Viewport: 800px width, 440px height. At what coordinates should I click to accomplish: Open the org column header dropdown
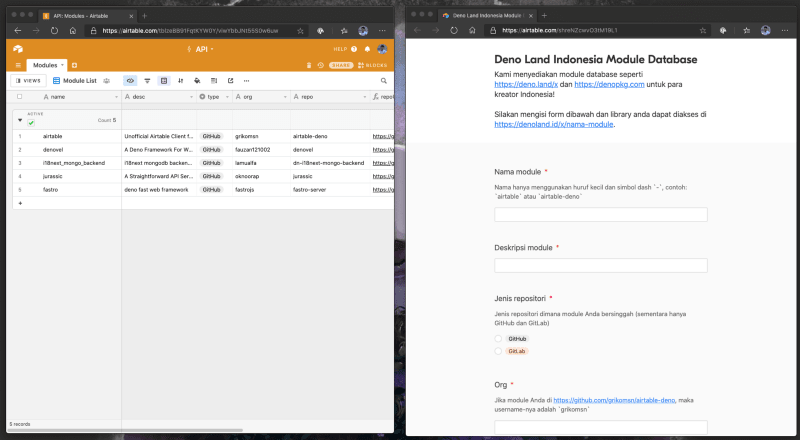285,96
